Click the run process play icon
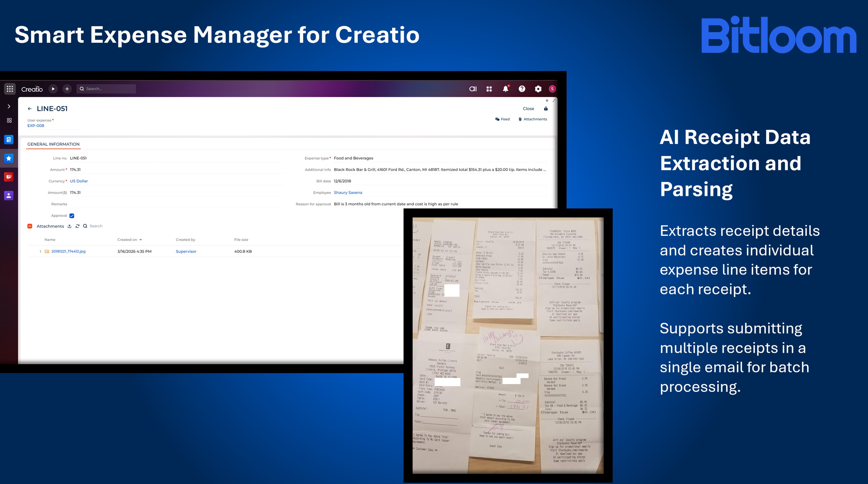The height and width of the screenshot is (484, 868). click(53, 89)
